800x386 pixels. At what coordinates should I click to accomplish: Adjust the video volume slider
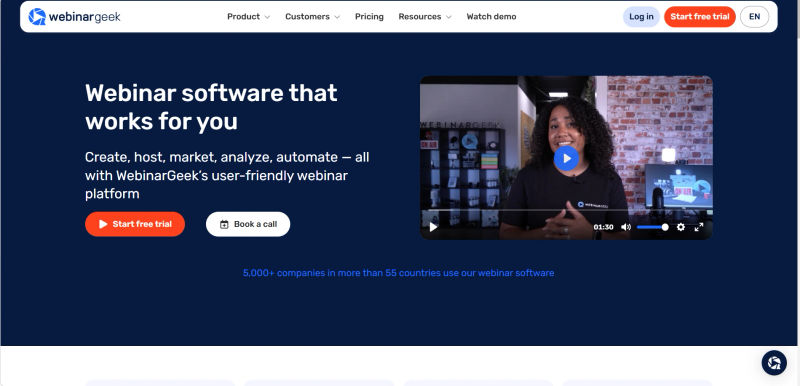pyautogui.click(x=653, y=227)
